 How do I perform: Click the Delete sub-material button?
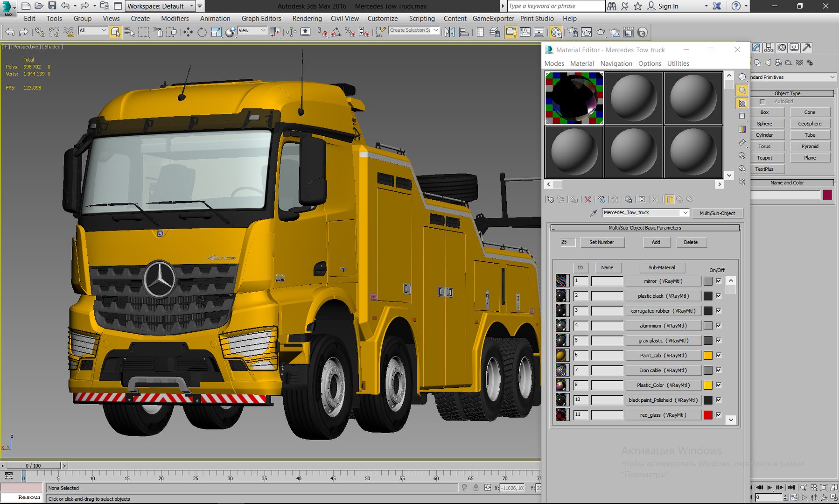[691, 242]
